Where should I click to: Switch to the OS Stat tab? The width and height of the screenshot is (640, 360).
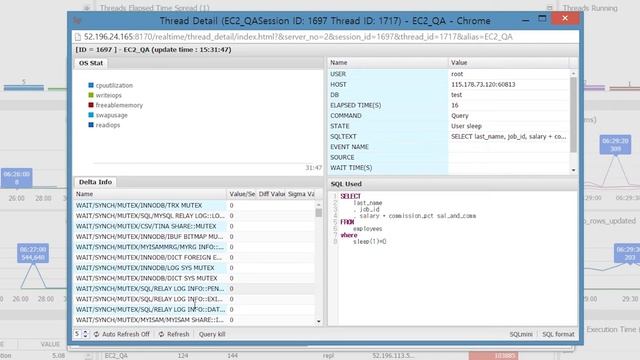click(x=91, y=63)
